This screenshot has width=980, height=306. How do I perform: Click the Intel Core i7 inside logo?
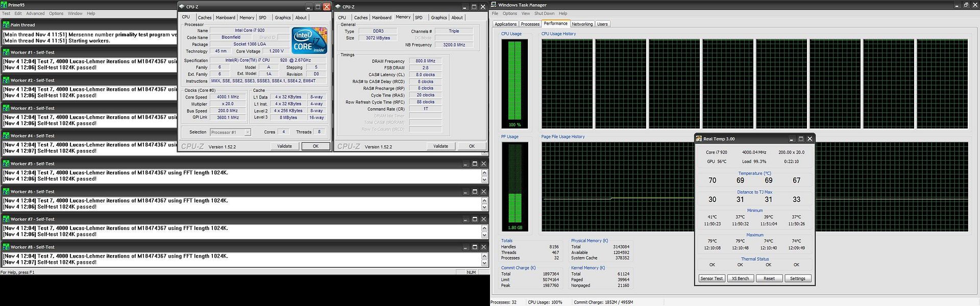pos(309,41)
